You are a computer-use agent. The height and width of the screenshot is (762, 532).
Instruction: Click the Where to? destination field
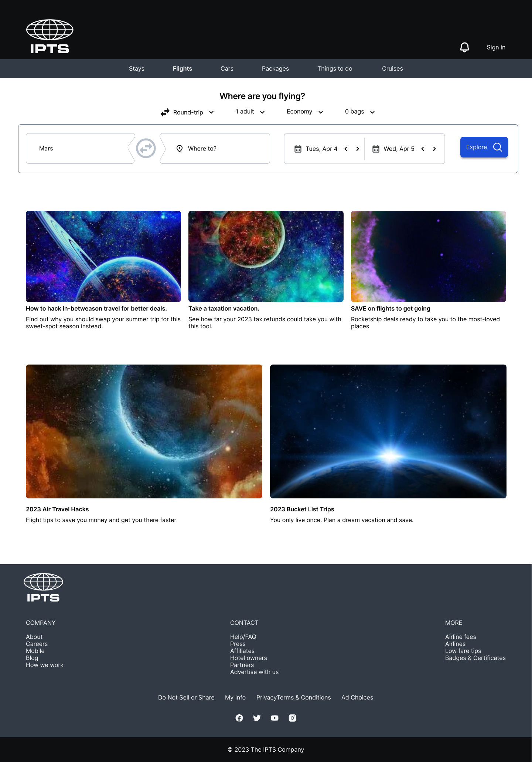[215, 149]
